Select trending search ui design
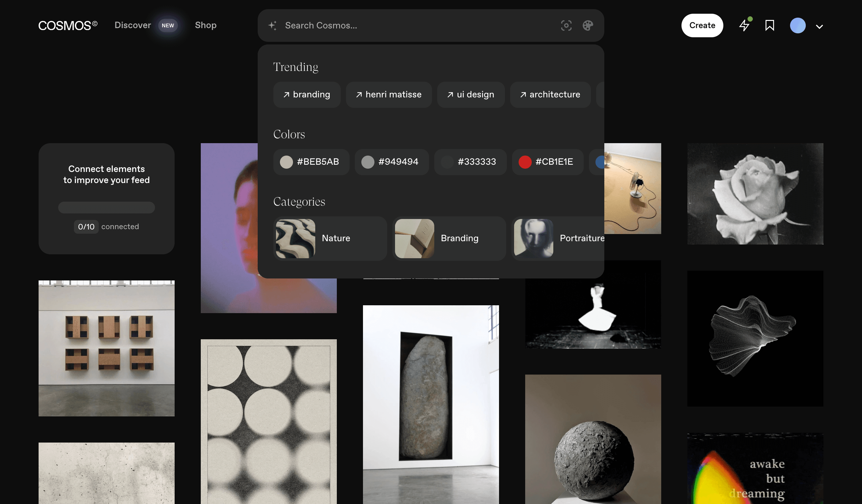 click(471, 94)
